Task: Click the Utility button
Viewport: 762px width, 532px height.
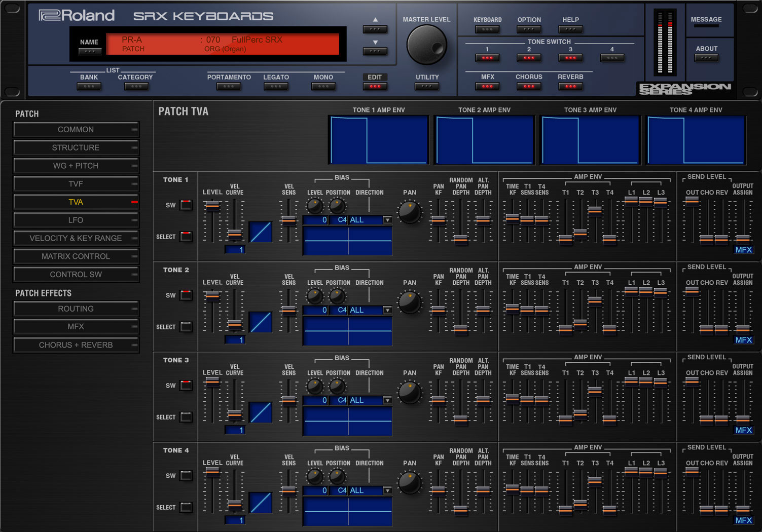Action: pyautogui.click(x=427, y=86)
